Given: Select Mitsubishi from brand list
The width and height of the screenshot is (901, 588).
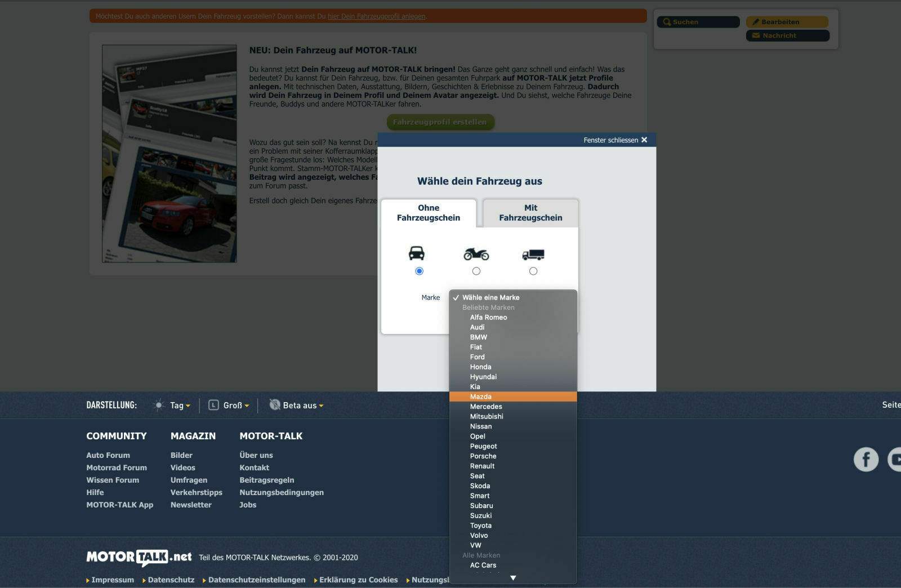Looking at the screenshot, I should pyautogui.click(x=513, y=416).
